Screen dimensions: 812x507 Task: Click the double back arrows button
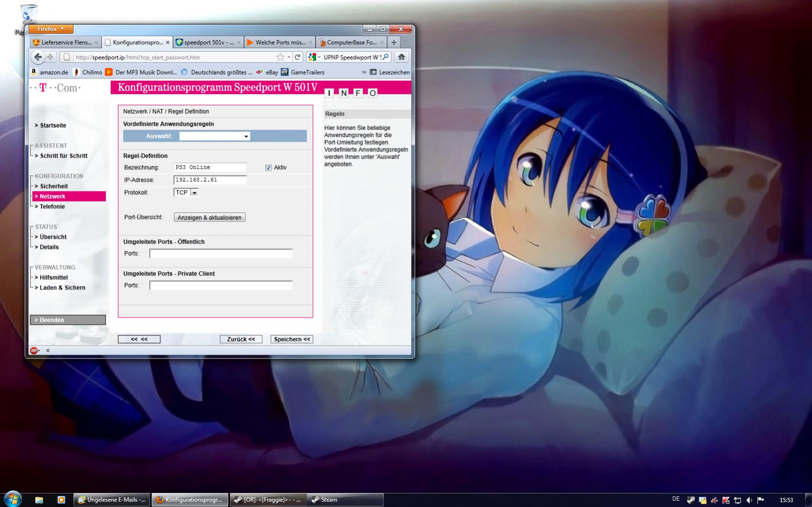coord(139,339)
